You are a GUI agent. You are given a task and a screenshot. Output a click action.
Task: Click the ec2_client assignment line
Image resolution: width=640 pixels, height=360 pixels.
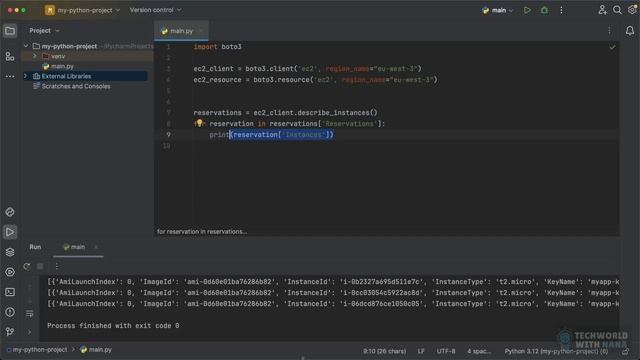pyautogui.click(x=307, y=69)
